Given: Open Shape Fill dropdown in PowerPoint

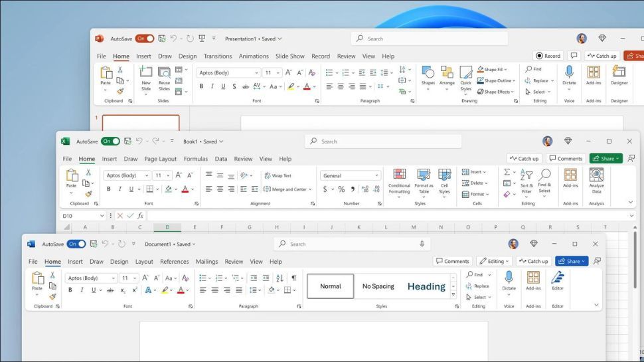Looking at the screenshot, I should [506, 70].
